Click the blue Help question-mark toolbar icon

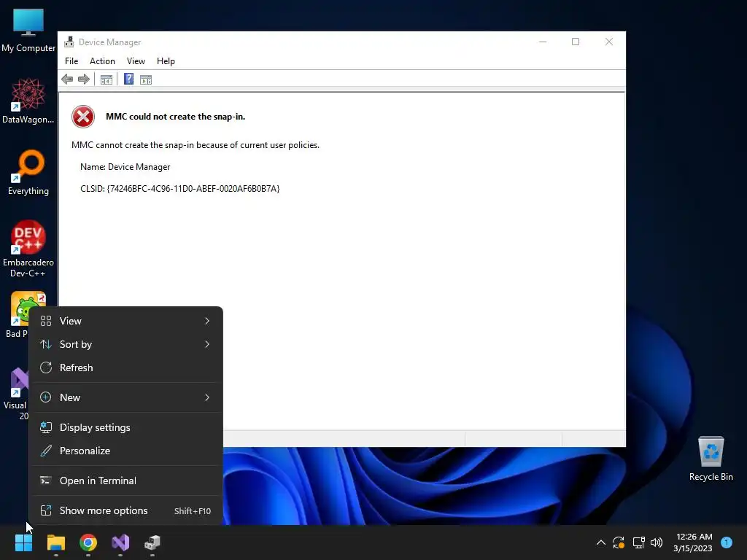(128, 79)
